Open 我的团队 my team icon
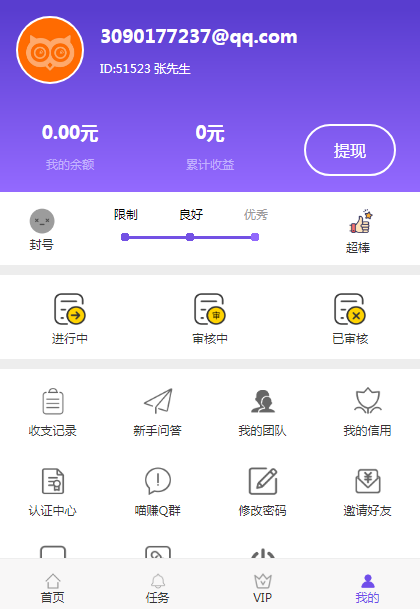 (263, 401)
